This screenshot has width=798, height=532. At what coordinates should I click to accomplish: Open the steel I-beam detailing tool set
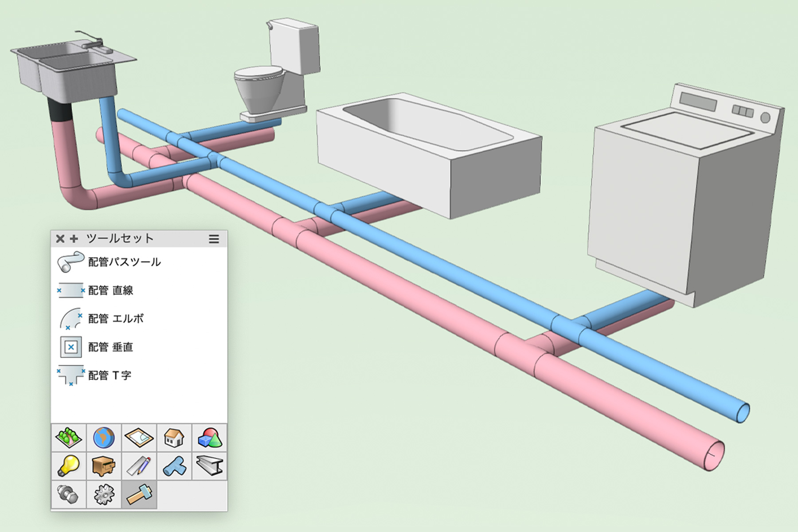[x=209, y=466]
